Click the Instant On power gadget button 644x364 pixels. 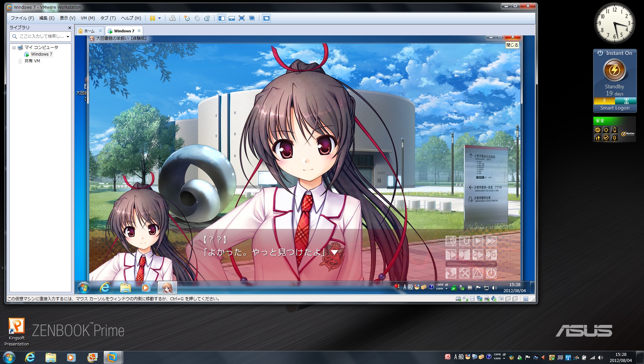614,70
